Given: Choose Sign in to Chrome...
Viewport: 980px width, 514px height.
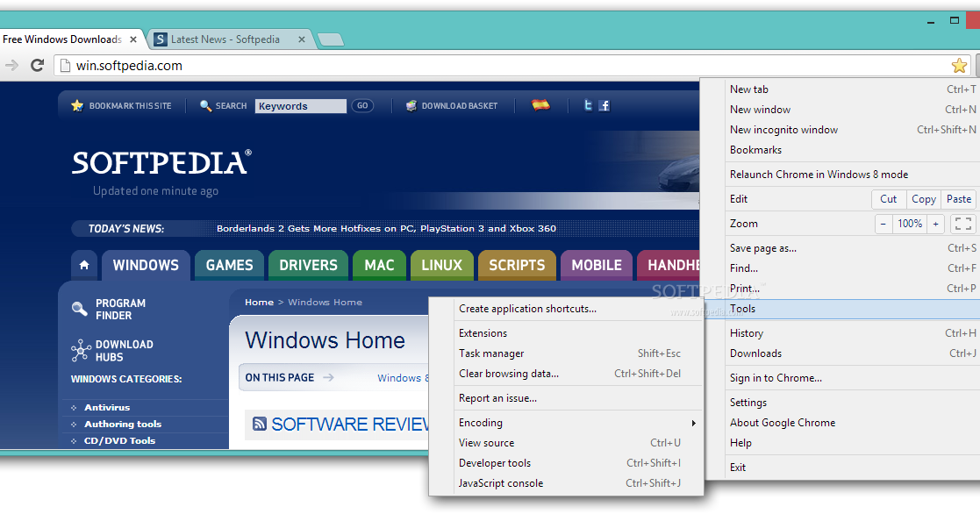Looking at the screenshot, I should [x=842, y=378].
